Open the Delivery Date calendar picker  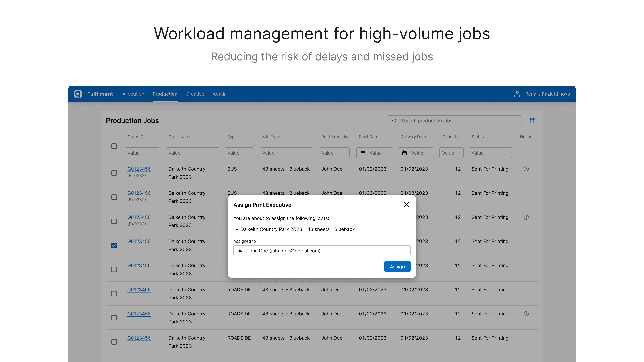tap(405, 153)
